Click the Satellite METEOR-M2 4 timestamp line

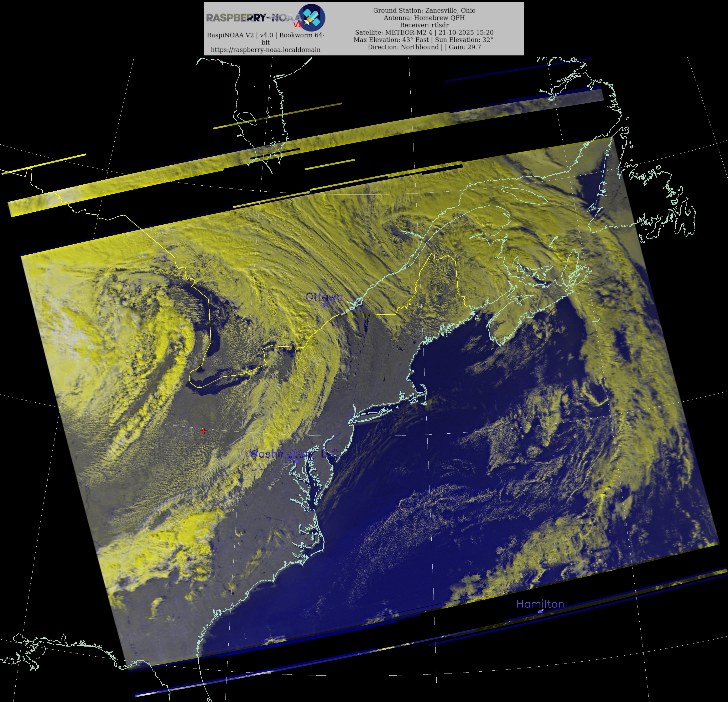pyautogui.click(x=424, y=32)
